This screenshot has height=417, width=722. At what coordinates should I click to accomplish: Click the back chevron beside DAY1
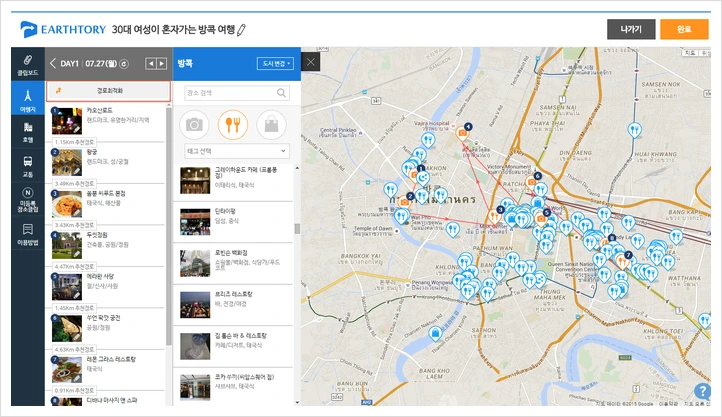click(x=52, y=64)
